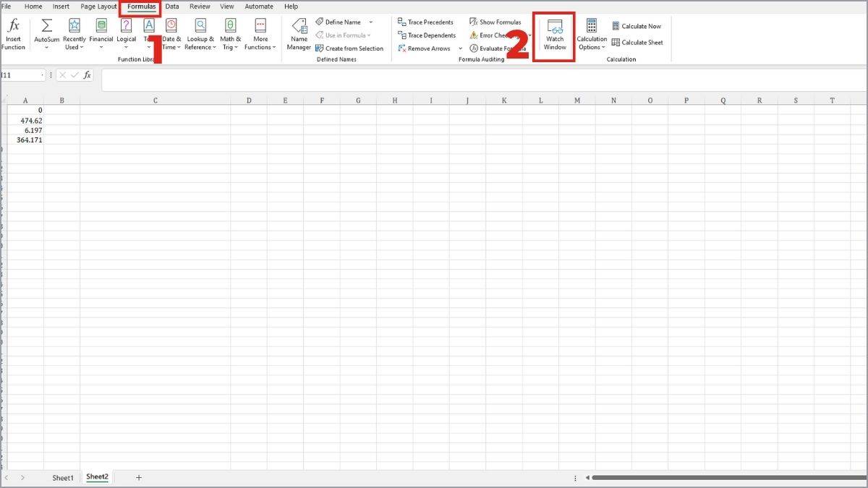Open the Recently Used functions list

(74, 35)
